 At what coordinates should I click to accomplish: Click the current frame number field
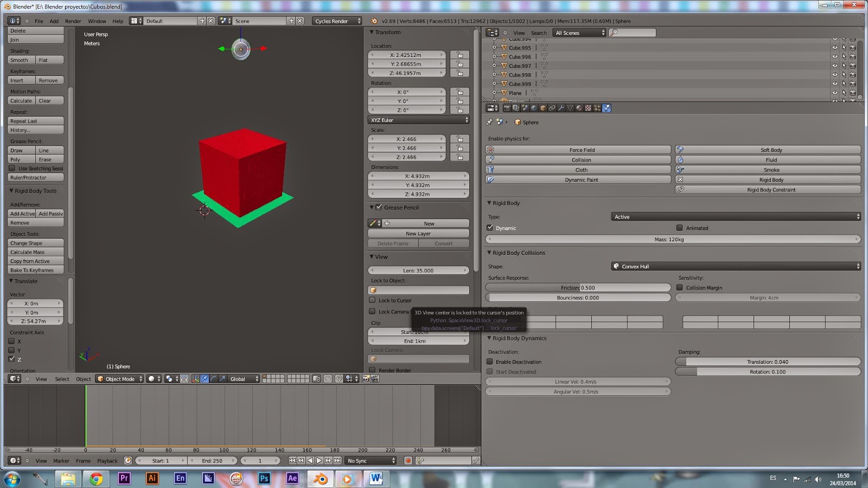260,460
